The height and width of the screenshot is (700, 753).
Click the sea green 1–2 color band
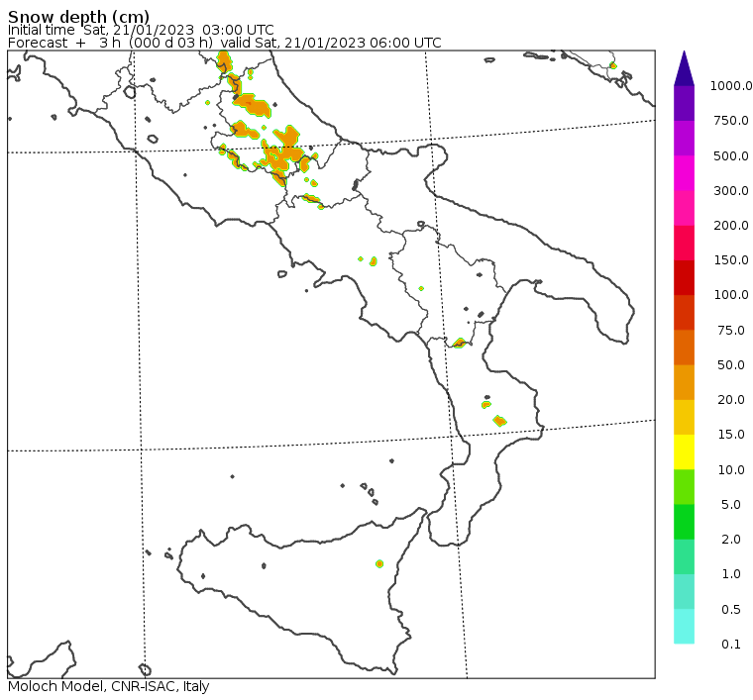pyautogui.click(x=684, y=556)
